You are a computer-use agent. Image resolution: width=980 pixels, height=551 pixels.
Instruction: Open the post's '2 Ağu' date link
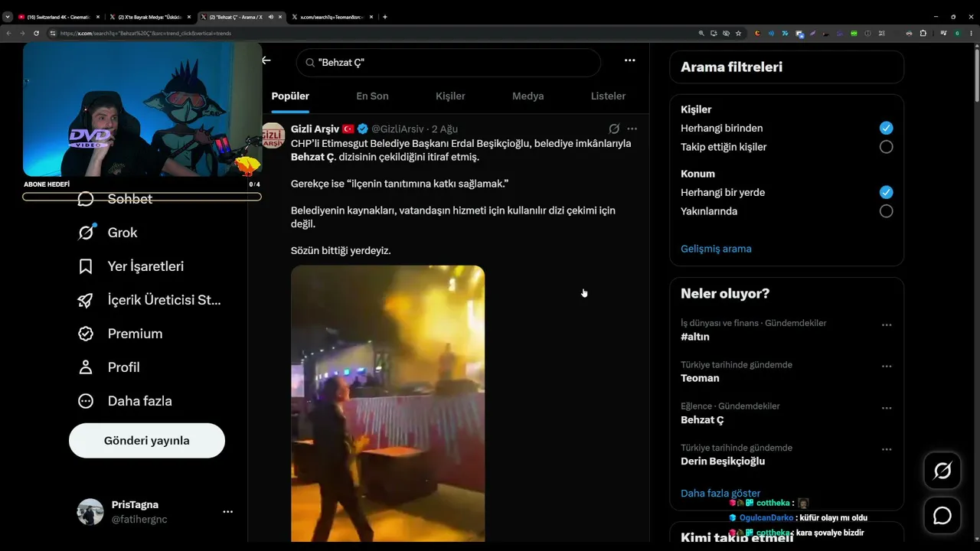point(445,129)
